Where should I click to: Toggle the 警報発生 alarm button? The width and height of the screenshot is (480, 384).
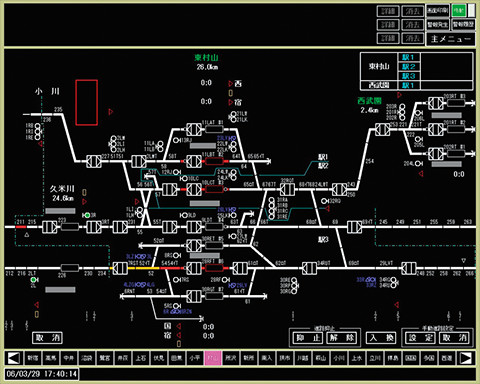438,25
